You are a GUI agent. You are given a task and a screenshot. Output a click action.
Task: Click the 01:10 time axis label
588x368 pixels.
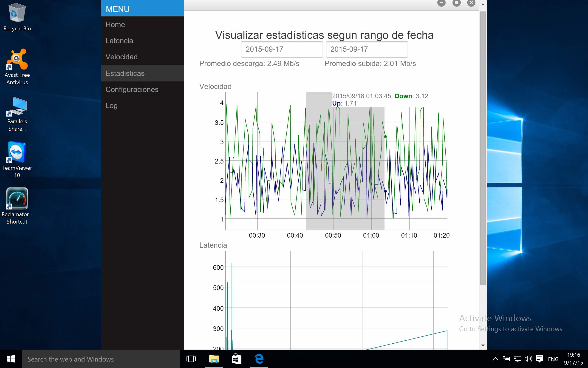(x=409, y=235)
